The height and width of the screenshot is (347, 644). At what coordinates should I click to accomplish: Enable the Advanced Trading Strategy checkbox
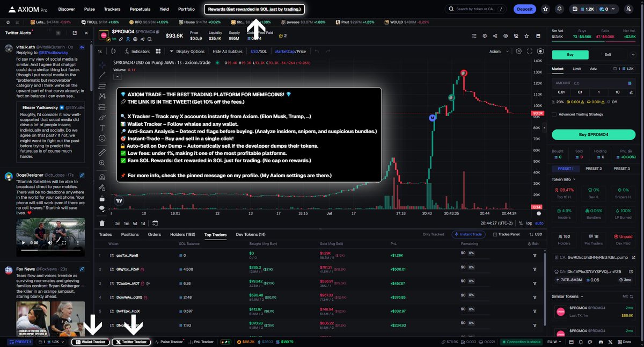point(554,114)
